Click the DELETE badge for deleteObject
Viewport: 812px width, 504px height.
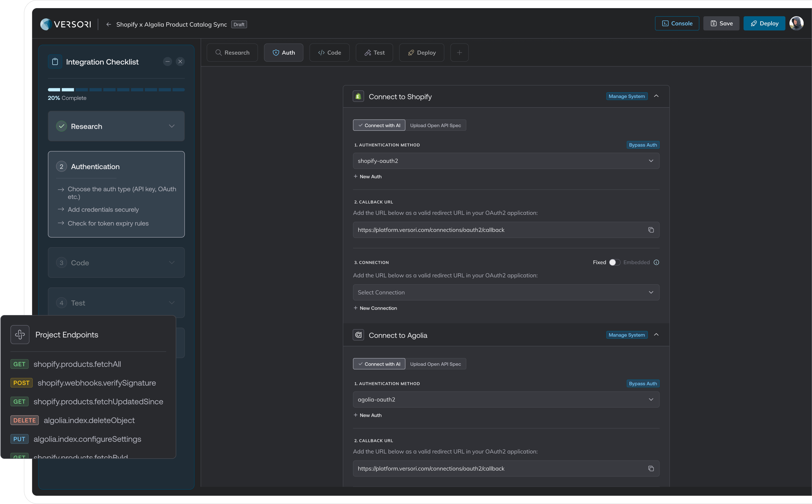[x=25, y=420]
